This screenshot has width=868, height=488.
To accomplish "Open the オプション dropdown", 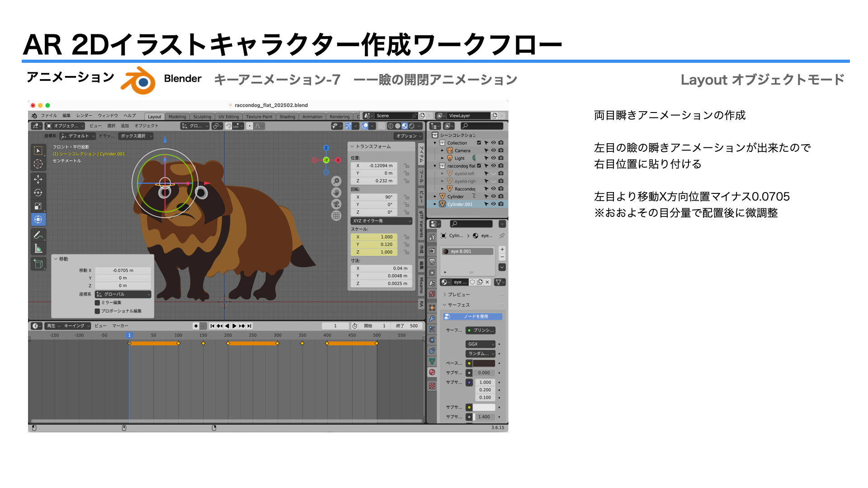I will pyautogui.click(x=408, y=136).
